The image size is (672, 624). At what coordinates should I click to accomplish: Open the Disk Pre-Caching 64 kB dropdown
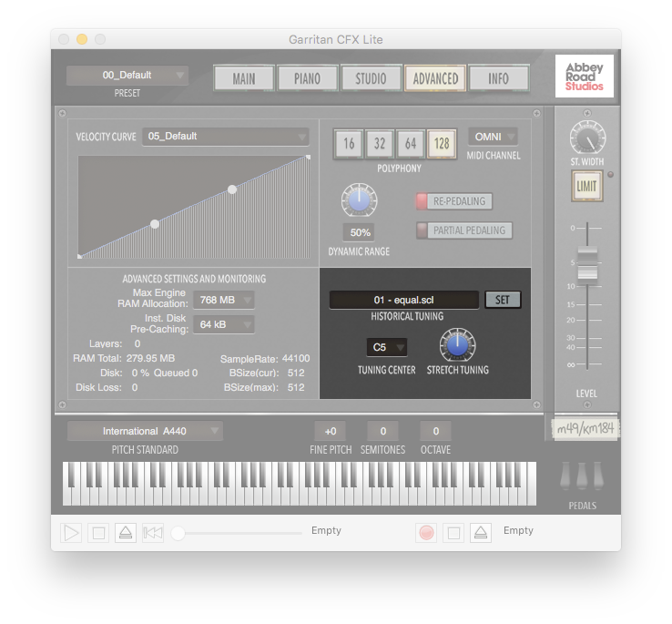pyautogui.click(x=224, y=324)
